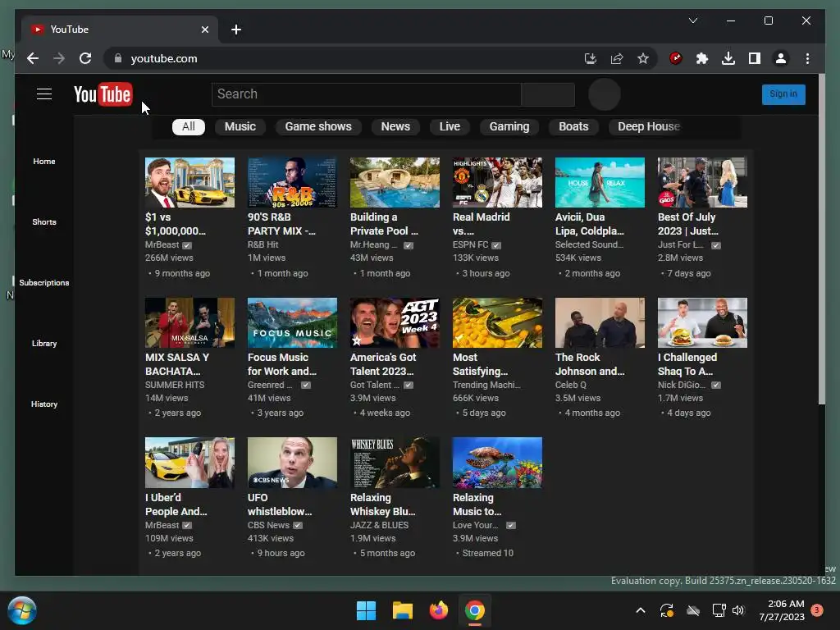Open Library in the sidebar
The width and height of the screenshot is (840, 630).
[x=44, y=344]
